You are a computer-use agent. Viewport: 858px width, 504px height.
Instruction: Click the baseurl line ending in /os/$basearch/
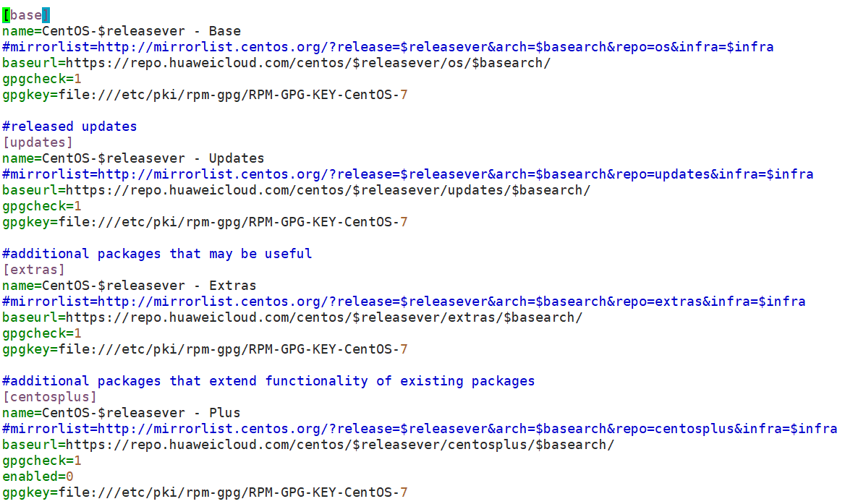[x=276, y=63]
